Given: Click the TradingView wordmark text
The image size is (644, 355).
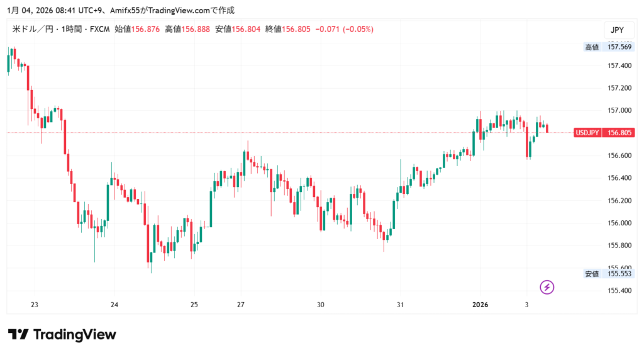Looking at the screenshot, I should click(x=74, y=335).
